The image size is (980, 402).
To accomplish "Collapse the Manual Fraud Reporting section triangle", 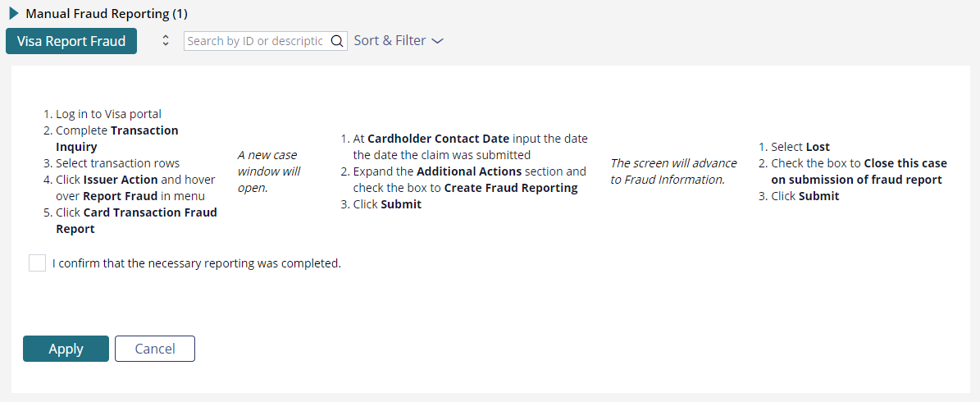I will pyautogui.click(x=14, y=13).
